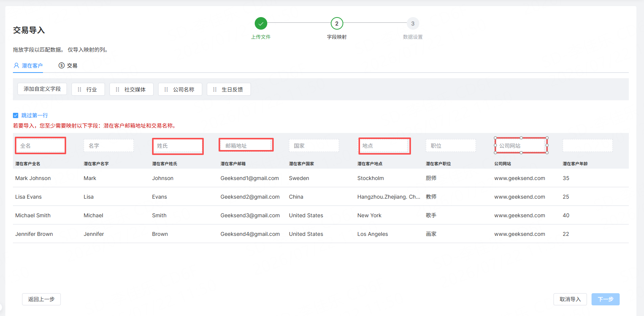
Task: Click the 字段映射 step label
Action: coord(337,37)
